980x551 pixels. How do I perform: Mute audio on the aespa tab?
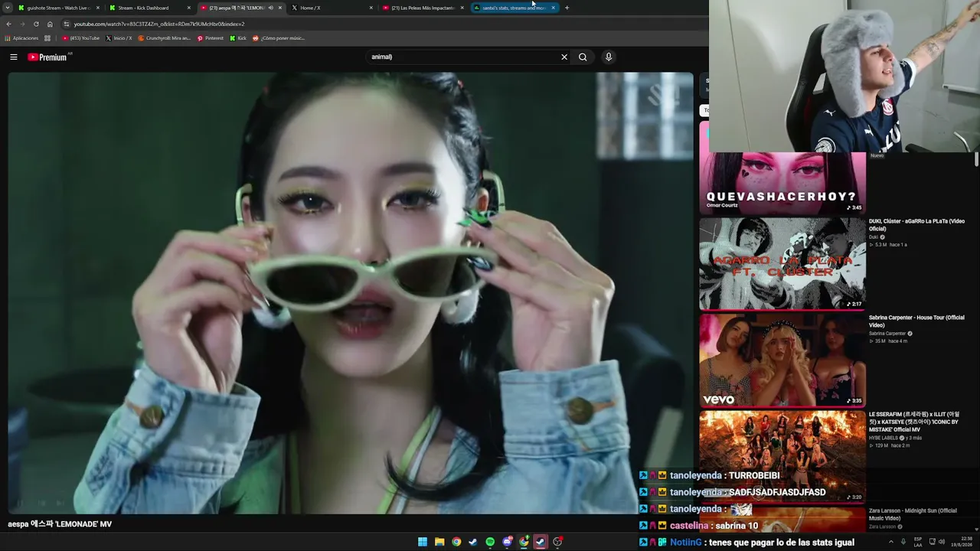coord(270,8)
